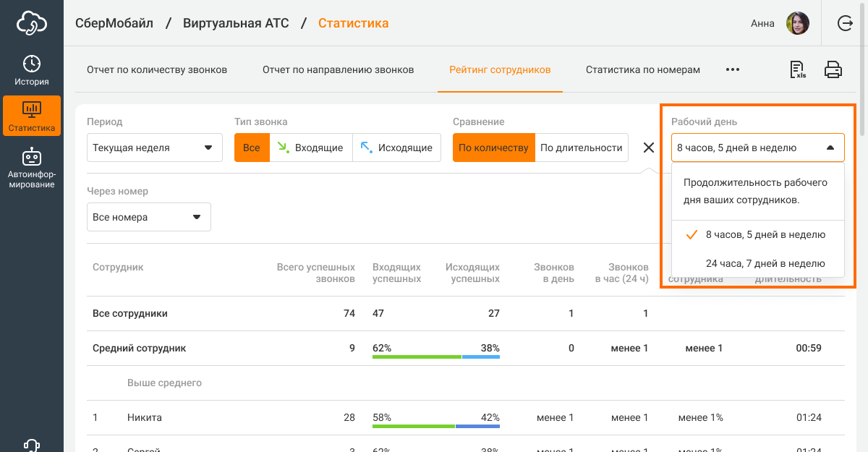Image resolution: width=868 pixels, height=452 pixels.
Task: Click the SberMobile cloud logo
Action: [32, 23]
